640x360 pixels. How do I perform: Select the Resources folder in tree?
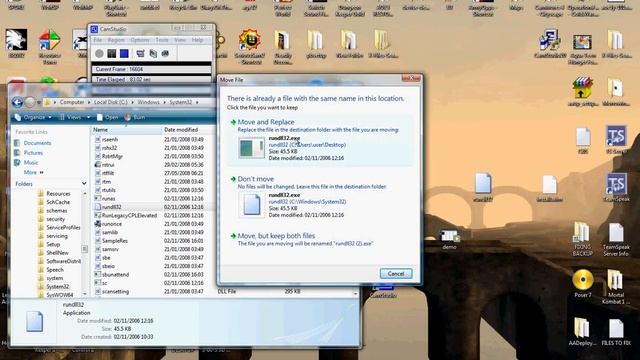(58, 193)
